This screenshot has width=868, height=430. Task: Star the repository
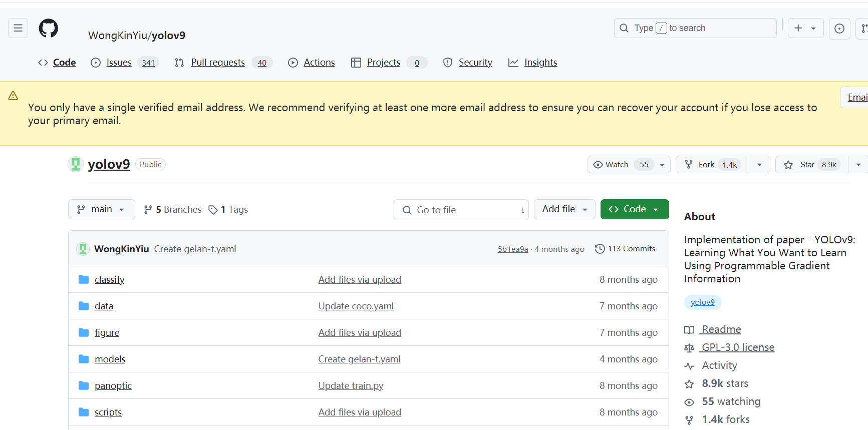point(811,165)
